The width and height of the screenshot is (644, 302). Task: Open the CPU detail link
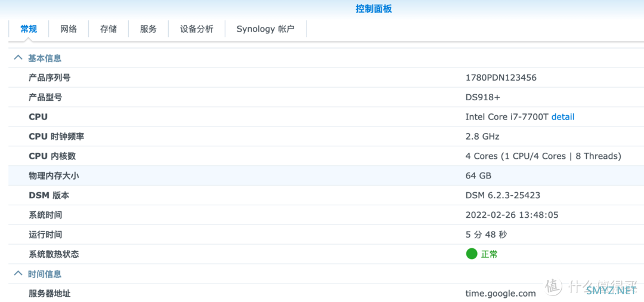tap(563, 117)
